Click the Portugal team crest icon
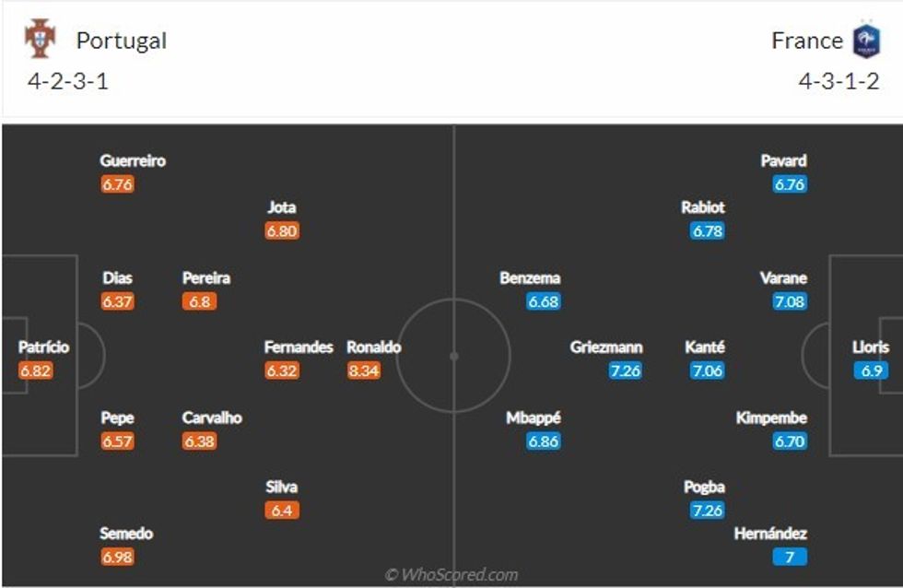 tap(41, 41)
